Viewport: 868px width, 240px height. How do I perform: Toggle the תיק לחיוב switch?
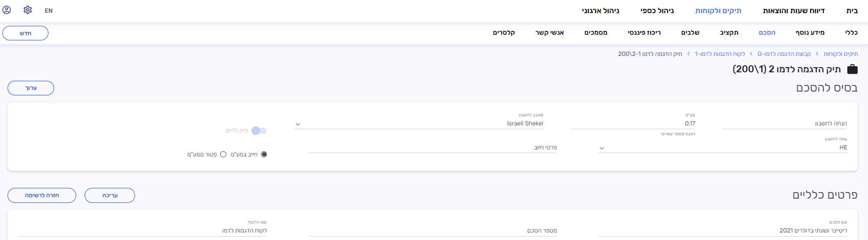(x=259, y=131)
